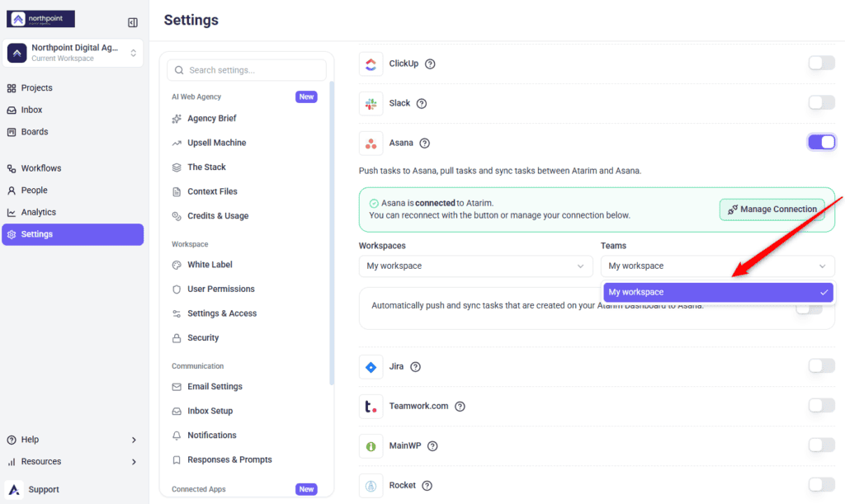This screenshot has height=504, width=845.
Task: Click the Search settings input field
Action: coord(247,71)
